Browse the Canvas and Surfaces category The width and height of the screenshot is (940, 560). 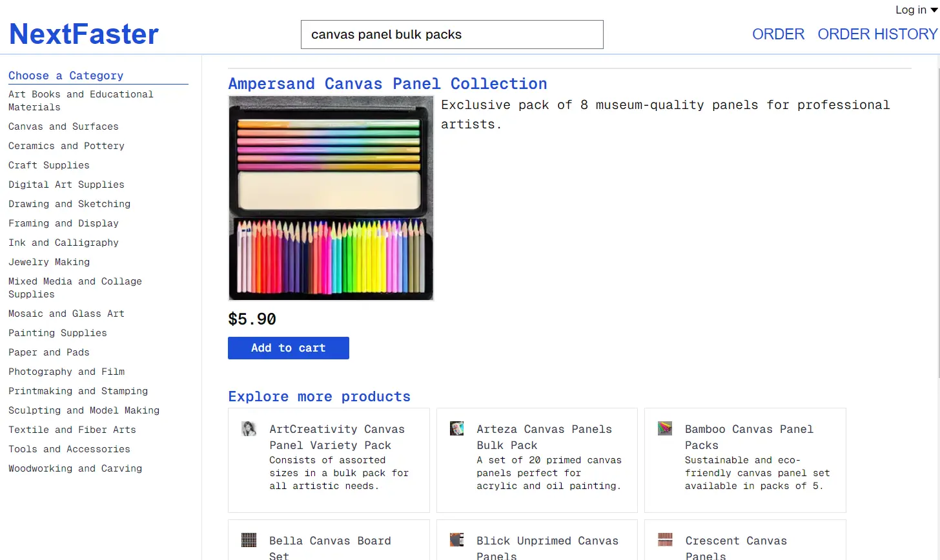tap(63, 126)
